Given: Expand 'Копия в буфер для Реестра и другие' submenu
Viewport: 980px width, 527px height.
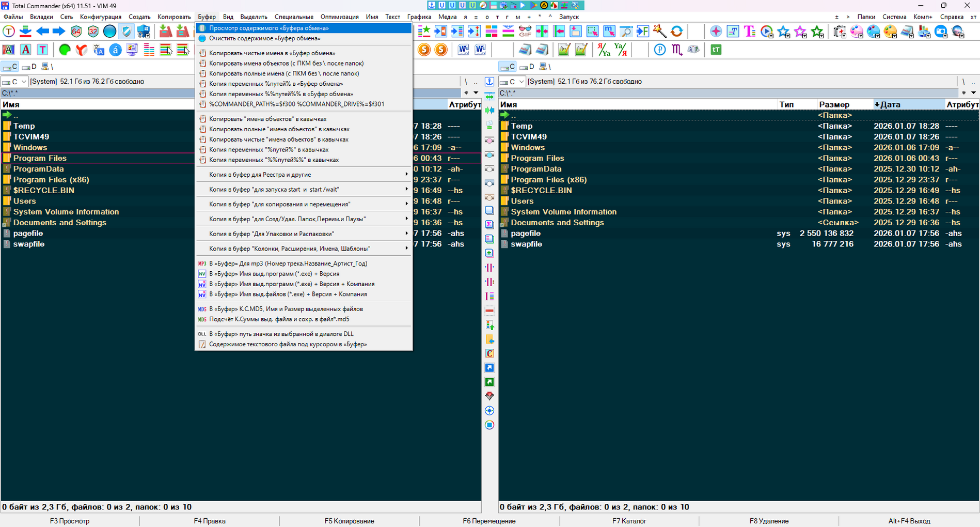Looking at the screenshot, I should coord(304,175).
